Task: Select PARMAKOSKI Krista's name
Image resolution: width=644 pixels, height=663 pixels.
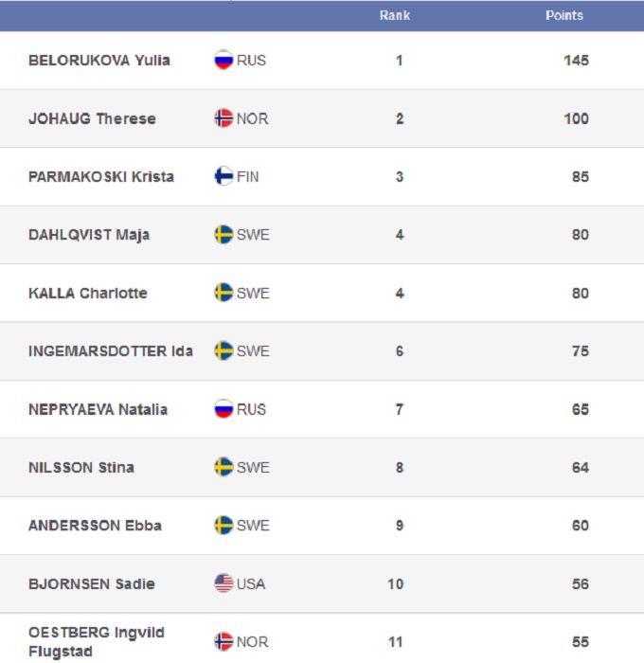Action: (x=101, y=176)
